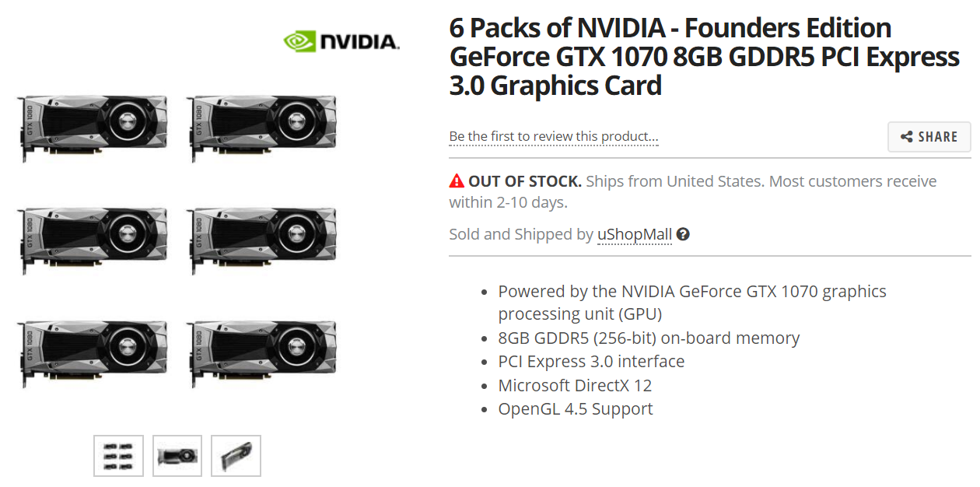Click the share symbol in the SHARE button

pyautogui.click(x=907, y=137)
